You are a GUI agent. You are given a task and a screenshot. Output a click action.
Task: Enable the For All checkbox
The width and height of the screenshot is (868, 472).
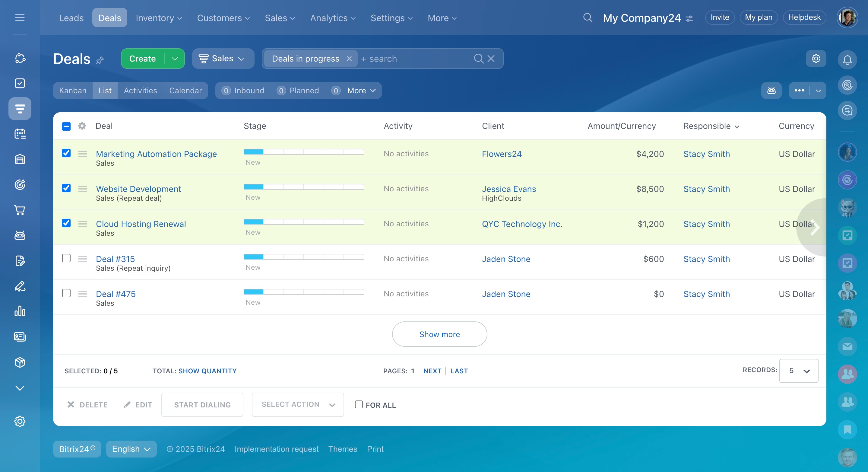point(359,405)
